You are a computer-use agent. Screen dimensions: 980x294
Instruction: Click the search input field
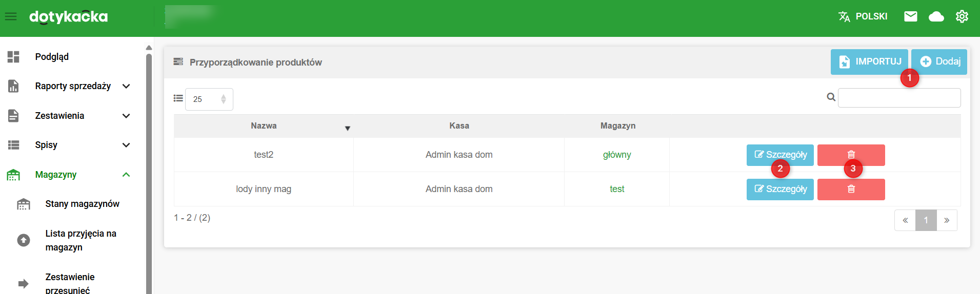899,98
